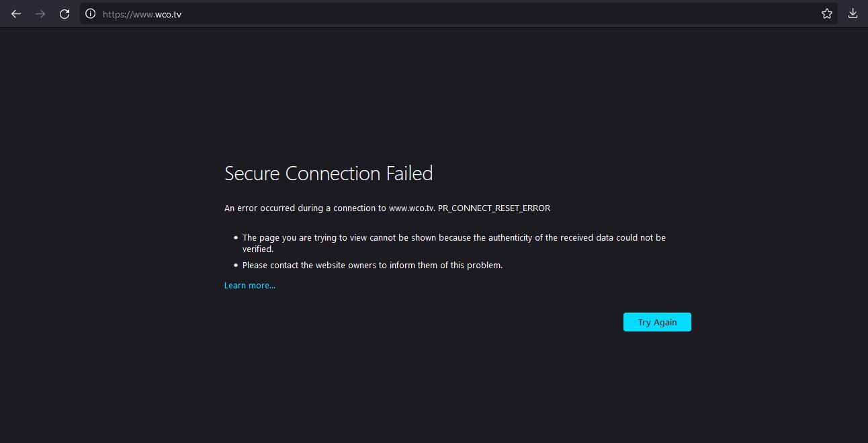This screenshot has width=868, height=443.
Task: Click Try Again to retry the connection
Action: click(657, 322)
